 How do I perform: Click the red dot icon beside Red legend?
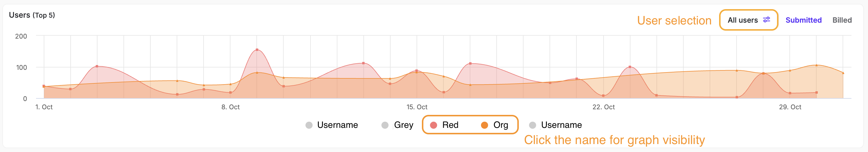[434, 125]
